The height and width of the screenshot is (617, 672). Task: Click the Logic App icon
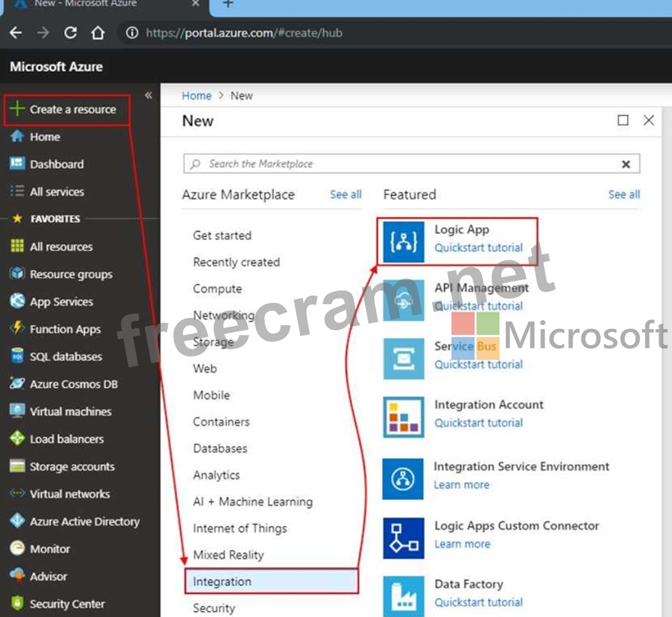point(403,242)
